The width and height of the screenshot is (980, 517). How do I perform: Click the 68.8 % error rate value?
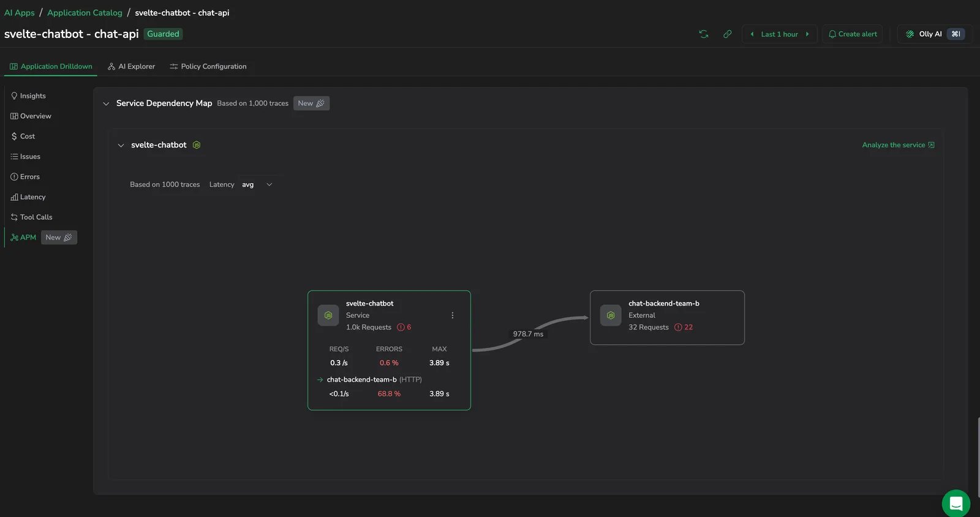point(389,394)
